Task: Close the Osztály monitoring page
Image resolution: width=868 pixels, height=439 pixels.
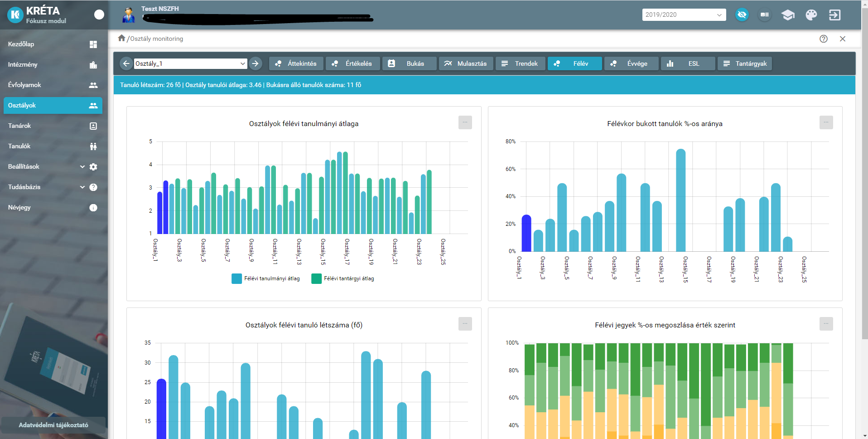Action: 843,39
